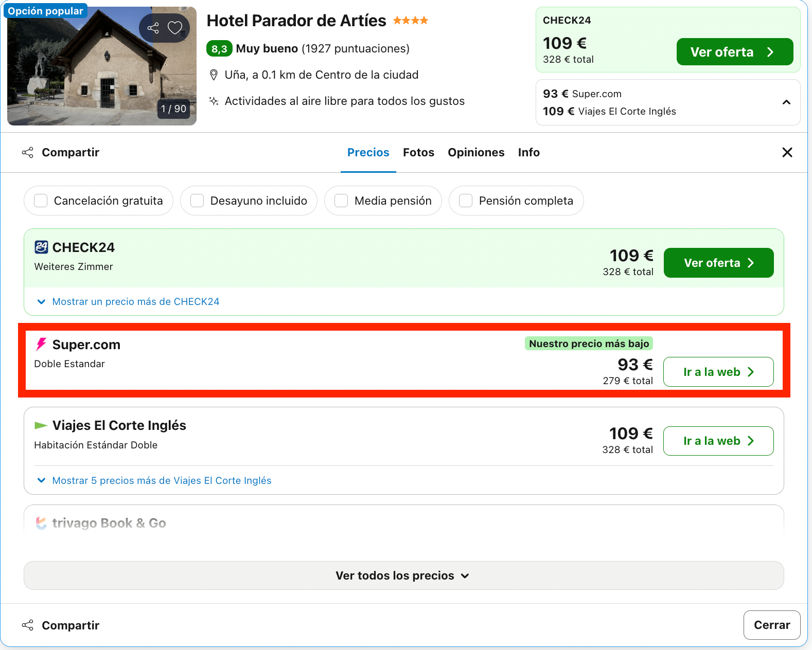
Task: Save hotel with the heart icon
Action: pos(175,28)
